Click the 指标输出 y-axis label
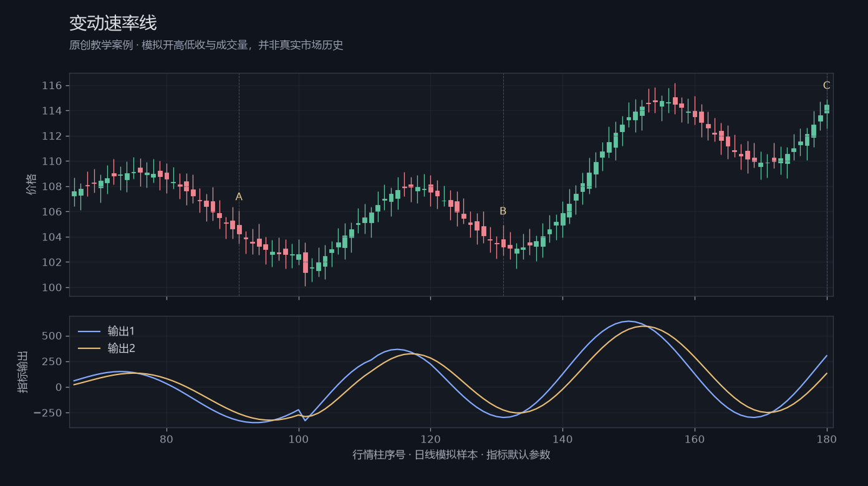Screen dimensions: 868x486 click(x=23, y=372)
